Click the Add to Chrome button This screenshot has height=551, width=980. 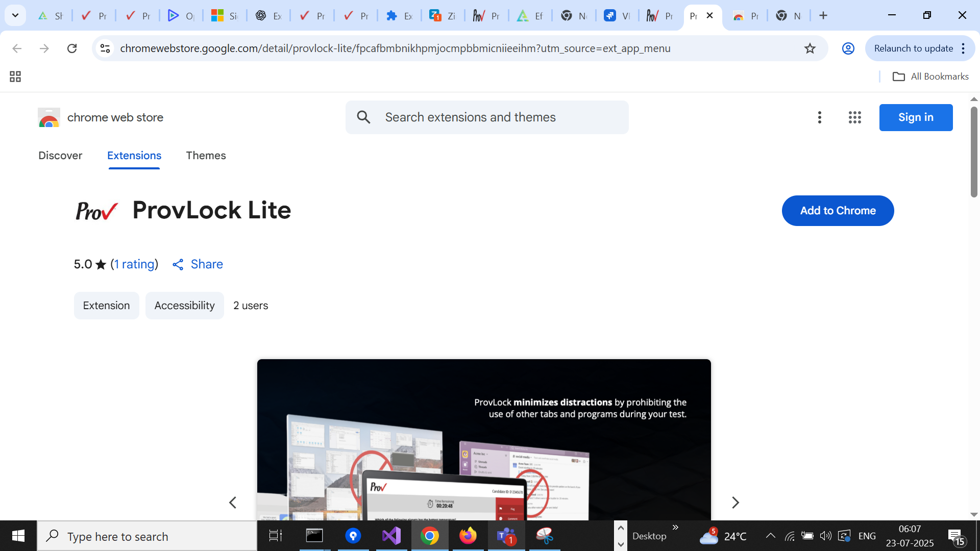838,211
